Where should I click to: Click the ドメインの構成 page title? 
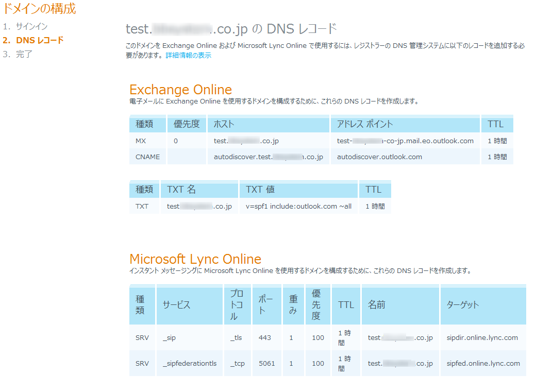click(39, 9)
